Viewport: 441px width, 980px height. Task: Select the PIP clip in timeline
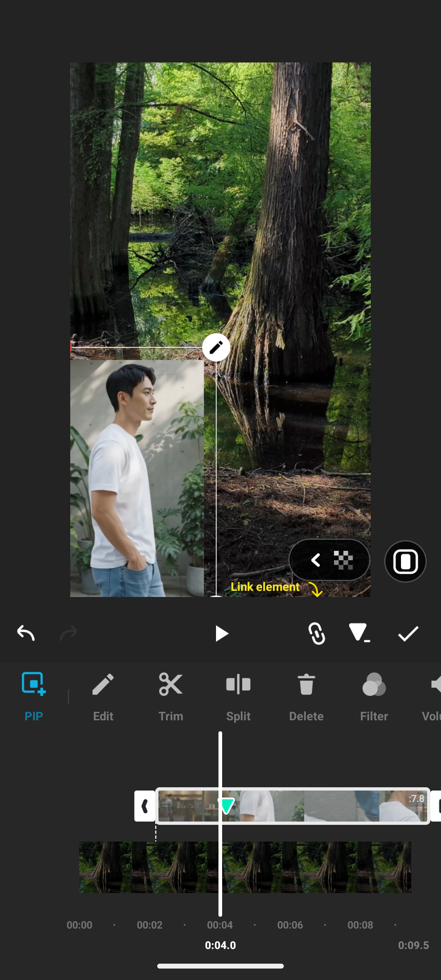point(292,806)
